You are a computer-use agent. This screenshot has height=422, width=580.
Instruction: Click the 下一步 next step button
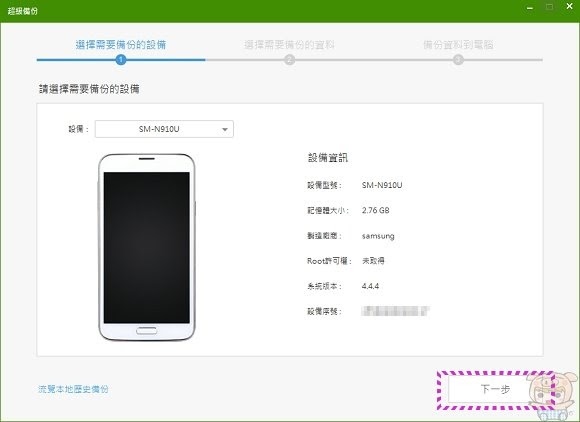tap(495, 389)
